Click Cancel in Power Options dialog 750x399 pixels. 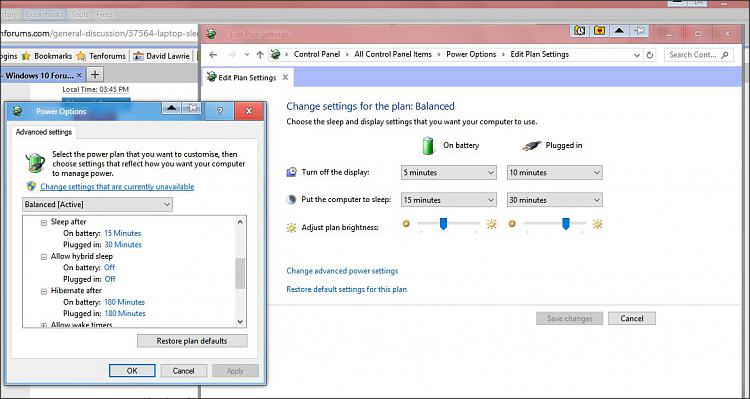tap(184, 370)
